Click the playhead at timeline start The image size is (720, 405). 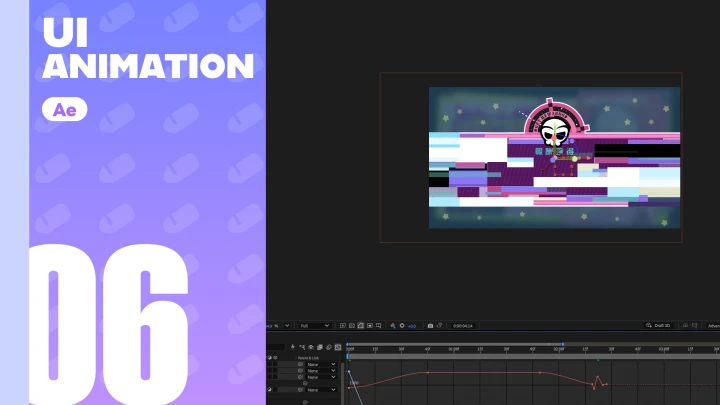tap(348, 356)
